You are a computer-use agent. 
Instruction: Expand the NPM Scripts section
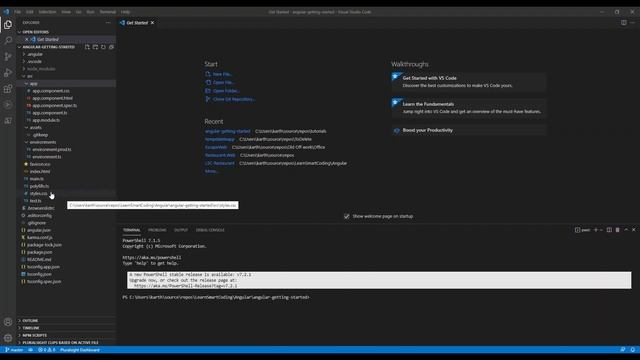coord(34,335)
